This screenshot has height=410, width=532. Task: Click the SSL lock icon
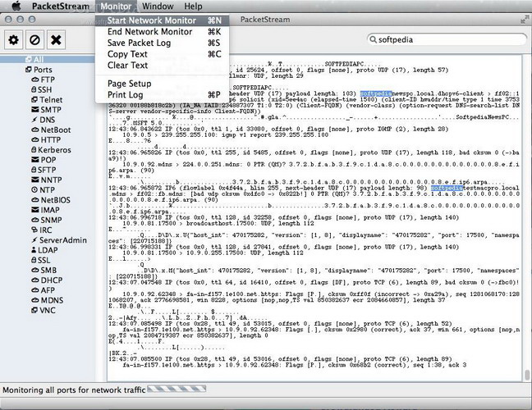coord(34,260)
